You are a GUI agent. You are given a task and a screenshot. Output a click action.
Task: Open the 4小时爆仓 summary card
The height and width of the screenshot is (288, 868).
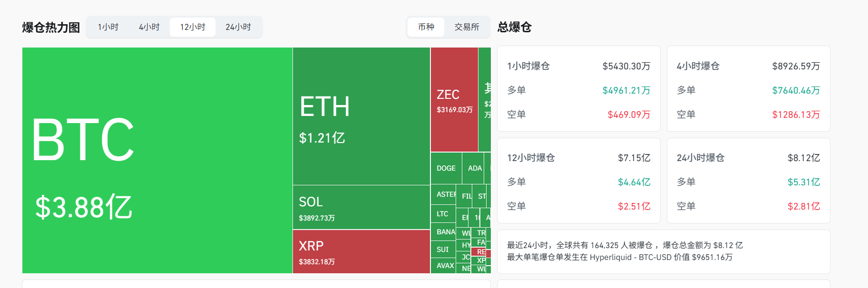tap(748, 89)
